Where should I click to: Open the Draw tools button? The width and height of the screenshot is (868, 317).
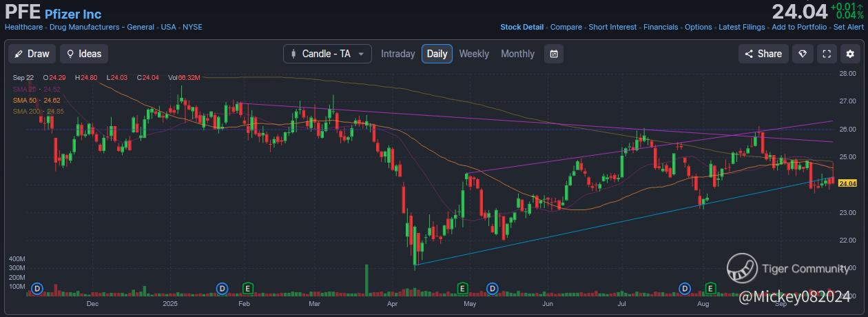(x=32, y=54)
